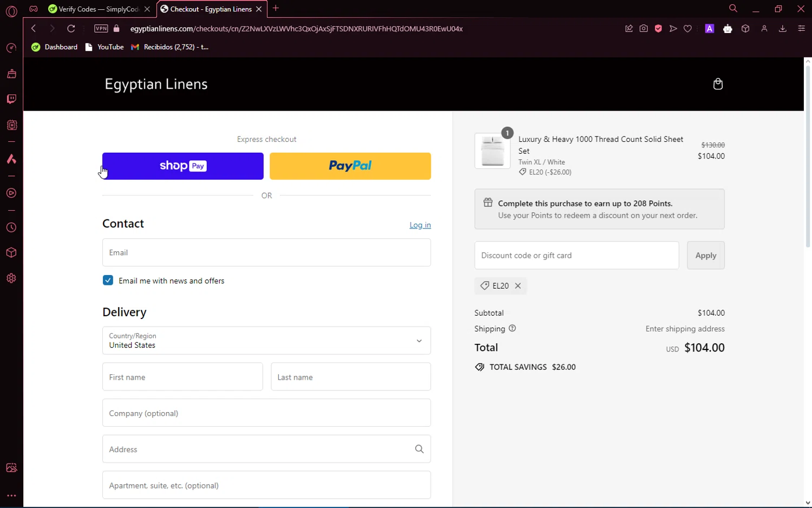The height and width of the screenshot is (508, 812).
Task: Open the GX Corner gamepad tab icon
Action: [x=34, y=9]
